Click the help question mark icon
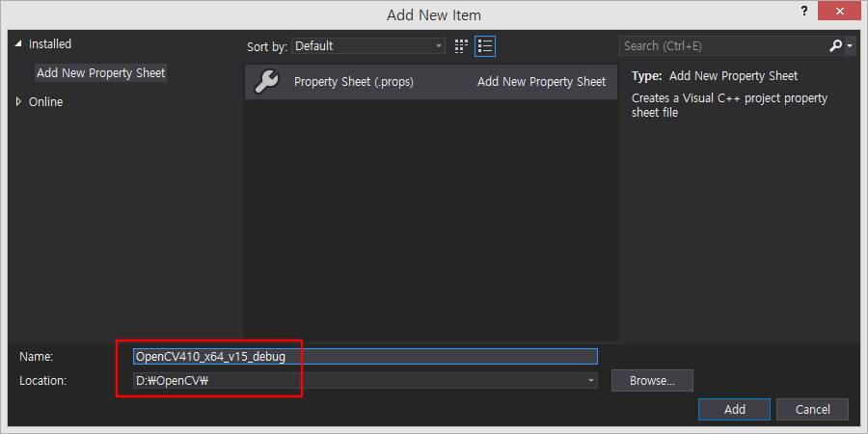868x434 pixels. 803,12
